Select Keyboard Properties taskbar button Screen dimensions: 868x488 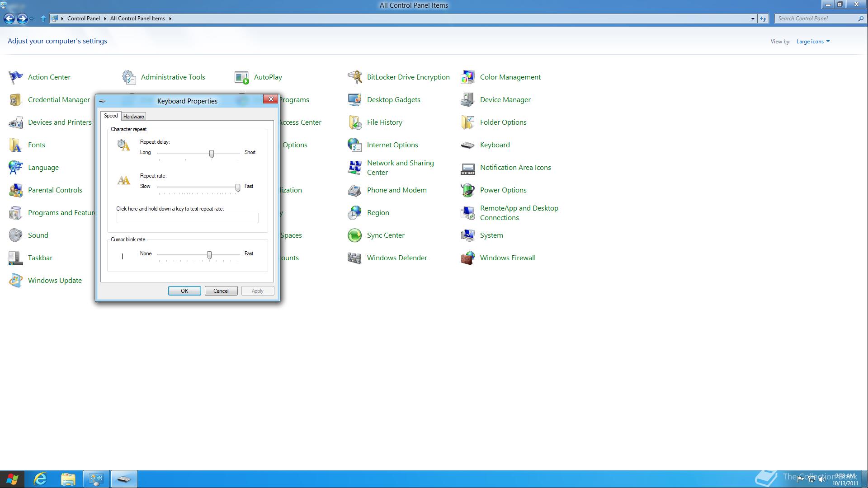pos(124,479)
